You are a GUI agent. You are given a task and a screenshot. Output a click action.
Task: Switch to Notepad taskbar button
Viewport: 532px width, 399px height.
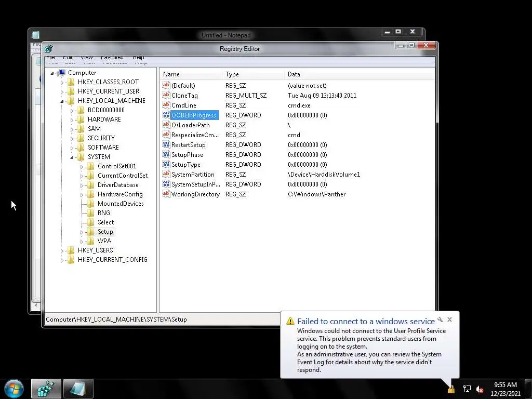[x=78, y=389]
